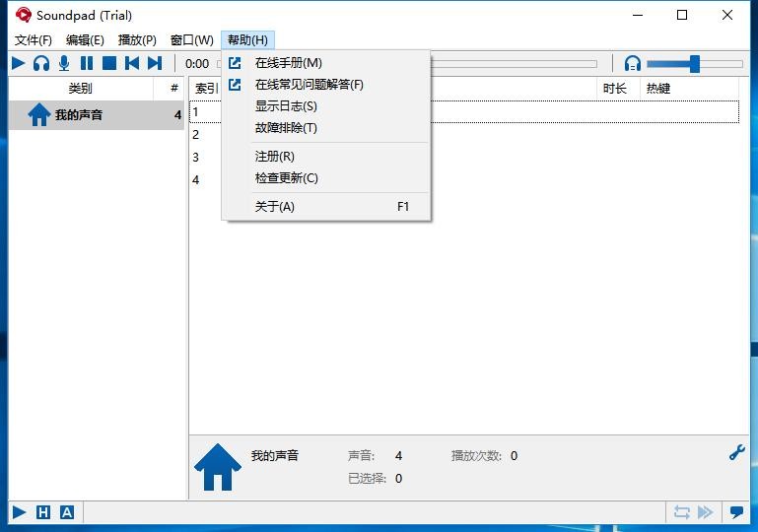
Task: Select sound row with index 3
Action: pyautogui.click(x=464, y=158)
